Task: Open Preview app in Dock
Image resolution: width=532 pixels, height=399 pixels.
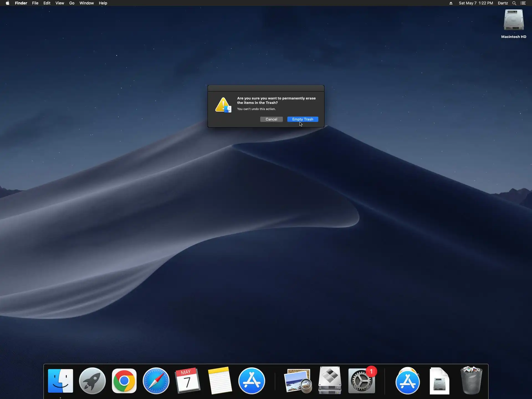Action: pos(298,381)
